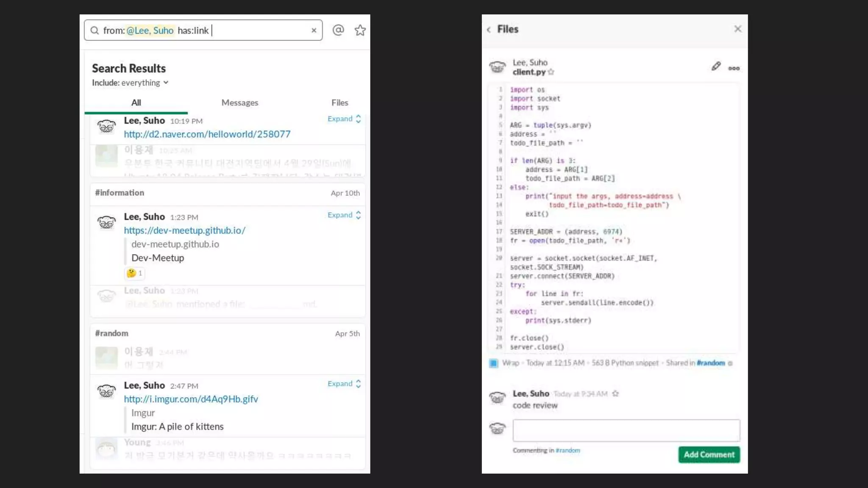The width and height of the screenshot is (868, 488).
Task: Star the client.py file
Action: click(551, 72)
